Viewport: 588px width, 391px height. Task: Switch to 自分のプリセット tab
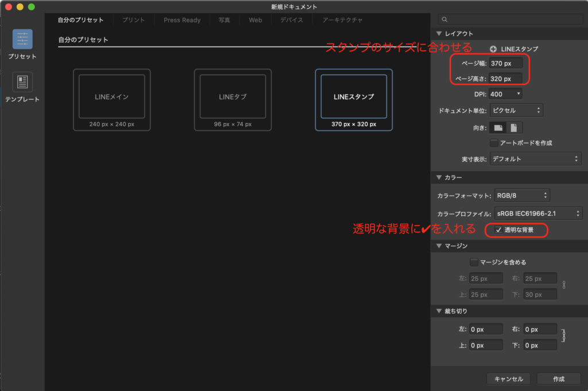[80, 20]
